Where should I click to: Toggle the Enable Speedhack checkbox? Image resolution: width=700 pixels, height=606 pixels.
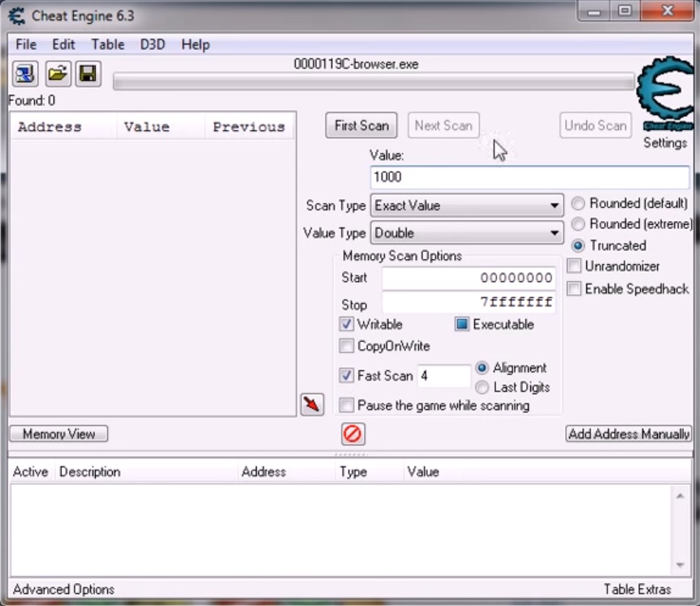575,289
